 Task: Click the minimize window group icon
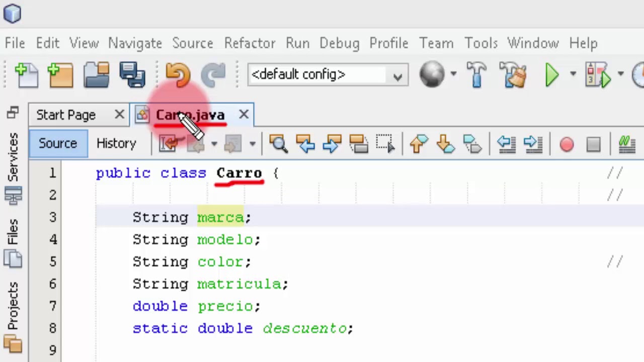(13, 113)
